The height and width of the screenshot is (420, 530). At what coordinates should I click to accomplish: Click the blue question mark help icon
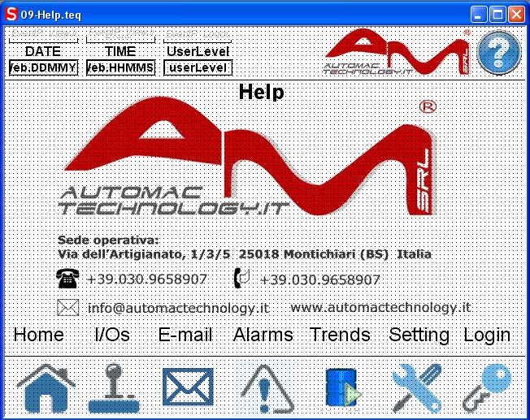499,52
